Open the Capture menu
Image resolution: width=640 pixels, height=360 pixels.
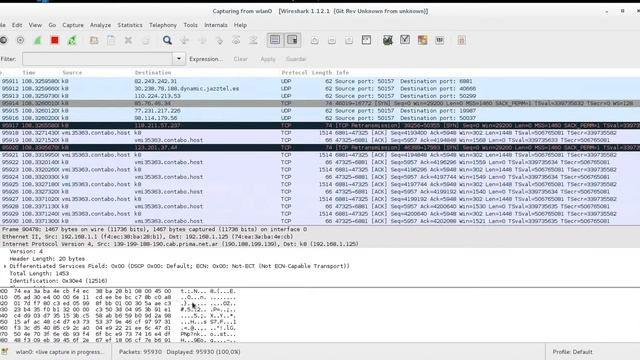click(73, 25)
